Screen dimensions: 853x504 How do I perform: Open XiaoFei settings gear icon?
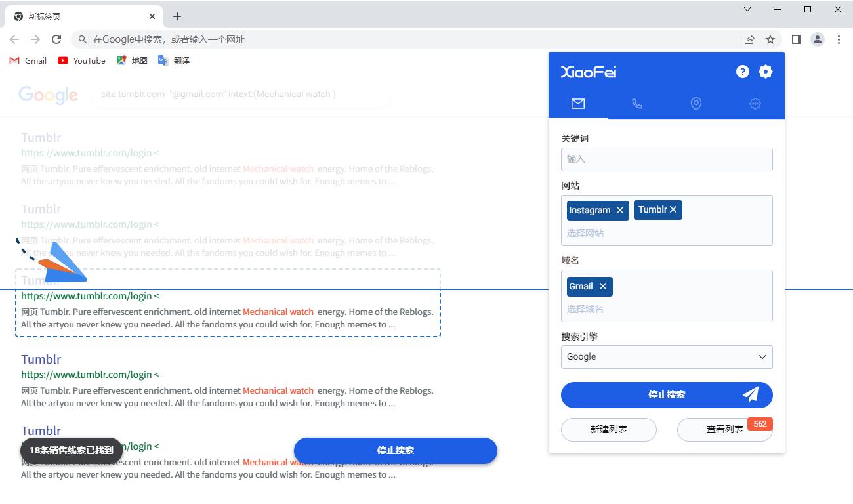[766, 72]
